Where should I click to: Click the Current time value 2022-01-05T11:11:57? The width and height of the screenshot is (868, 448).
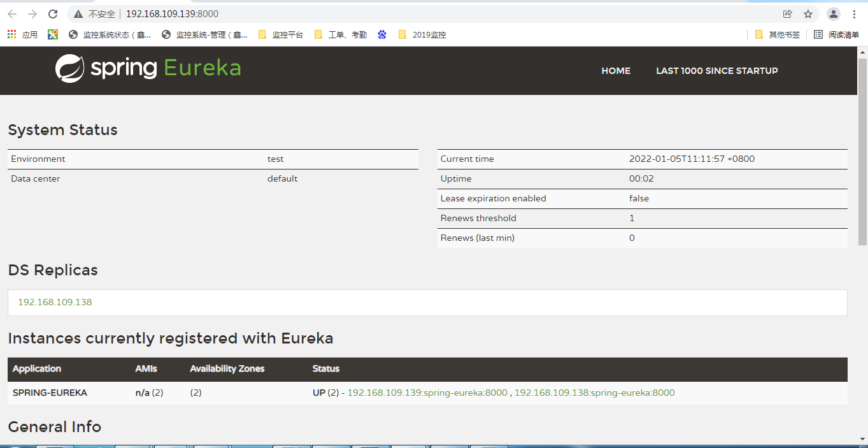[x=692, y=159]
